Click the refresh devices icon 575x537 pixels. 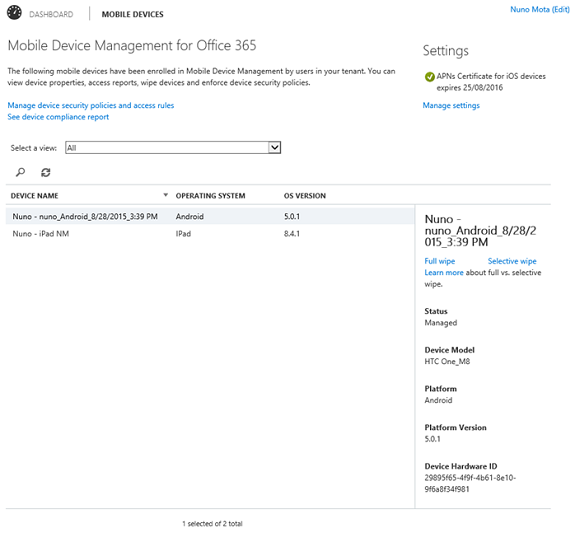(x=45, y=172)
